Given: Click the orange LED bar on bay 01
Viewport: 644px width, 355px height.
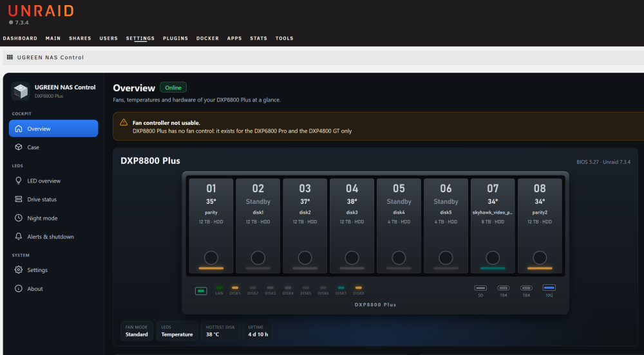Looking at the screenshot, I should [211, 268].
